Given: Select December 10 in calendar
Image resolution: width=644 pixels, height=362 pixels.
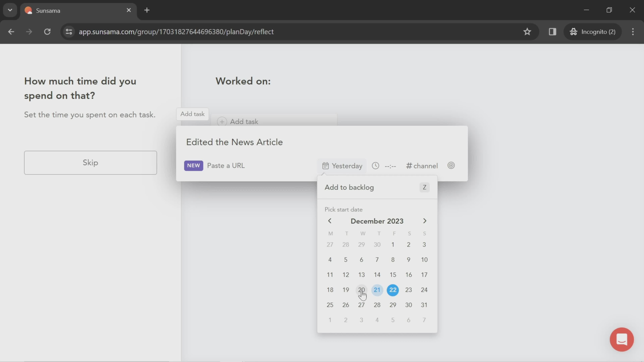Looking at the screenshot, I should click(424, 260).
